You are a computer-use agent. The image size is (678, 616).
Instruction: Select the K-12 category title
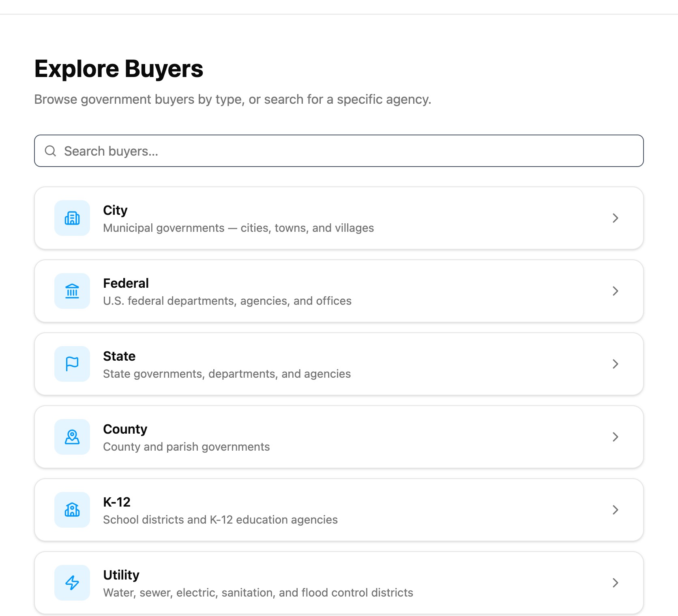tap(117, 502)
